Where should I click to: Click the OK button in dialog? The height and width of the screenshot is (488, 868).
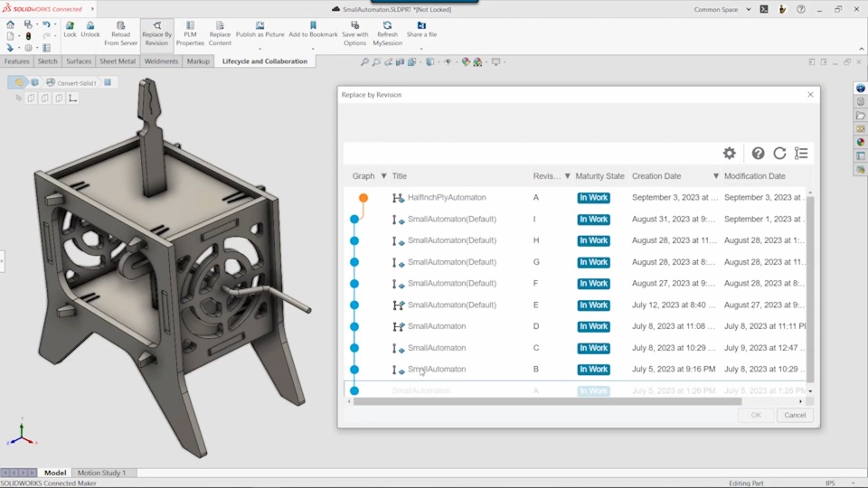[756, 415]
